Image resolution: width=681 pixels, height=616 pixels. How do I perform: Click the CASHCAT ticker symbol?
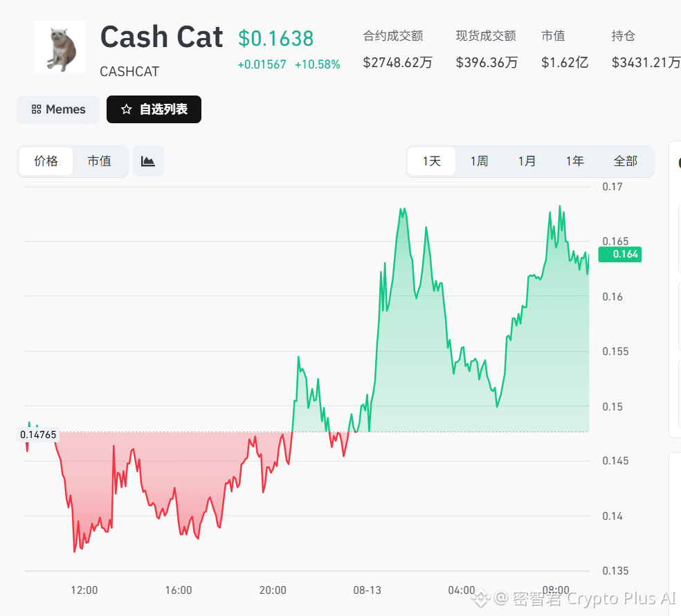click(129, 72)
